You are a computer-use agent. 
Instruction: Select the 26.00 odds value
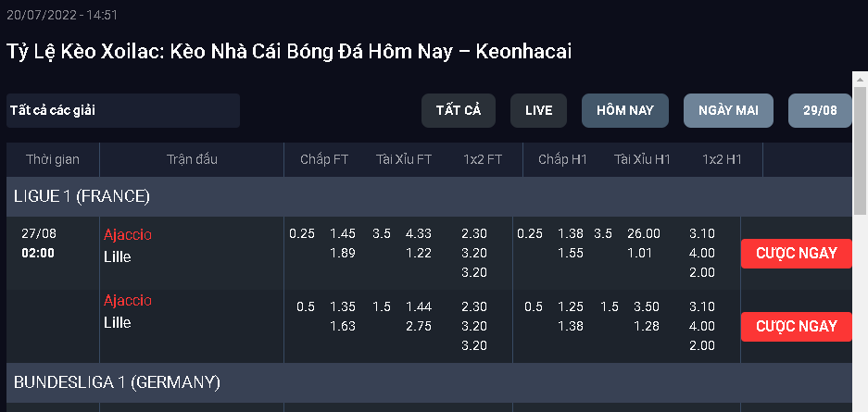point(644,233)
